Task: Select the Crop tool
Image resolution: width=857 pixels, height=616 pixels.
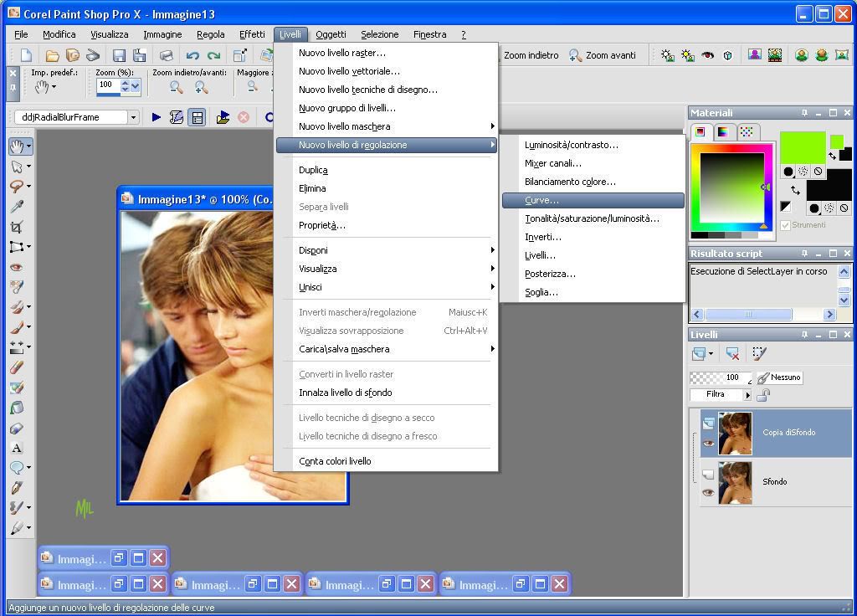Action: (17, 227)
